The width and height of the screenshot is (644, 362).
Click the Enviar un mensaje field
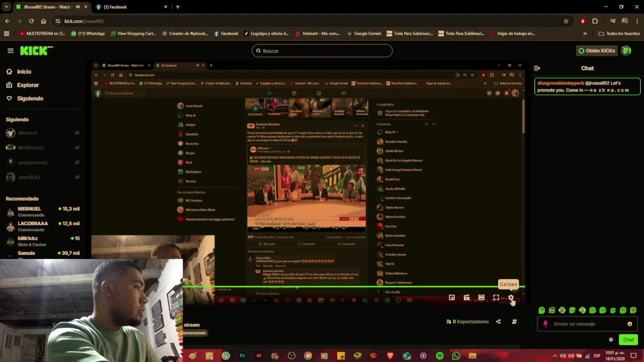pyautogui.click(x=587, y=324)
